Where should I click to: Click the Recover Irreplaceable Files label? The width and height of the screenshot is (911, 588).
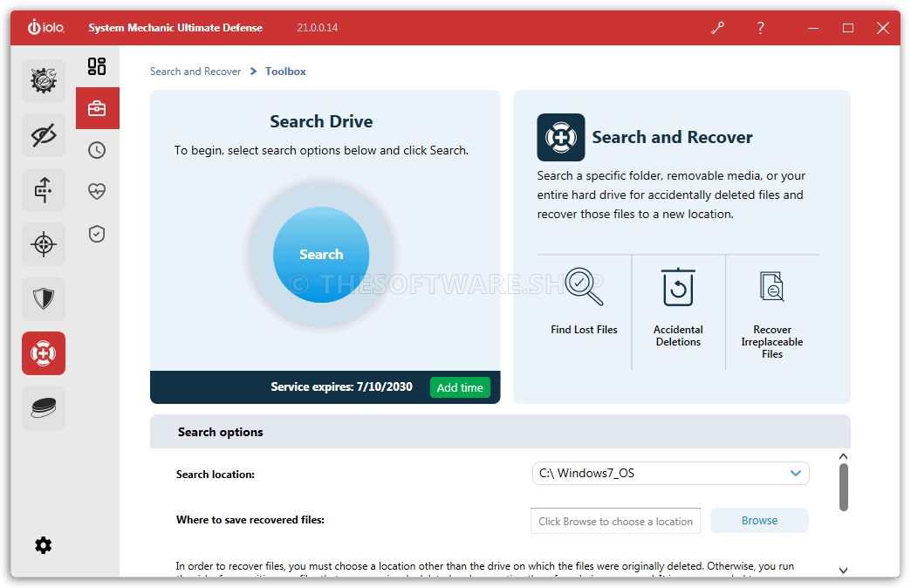pyautogui.click(x=772, y=342)
